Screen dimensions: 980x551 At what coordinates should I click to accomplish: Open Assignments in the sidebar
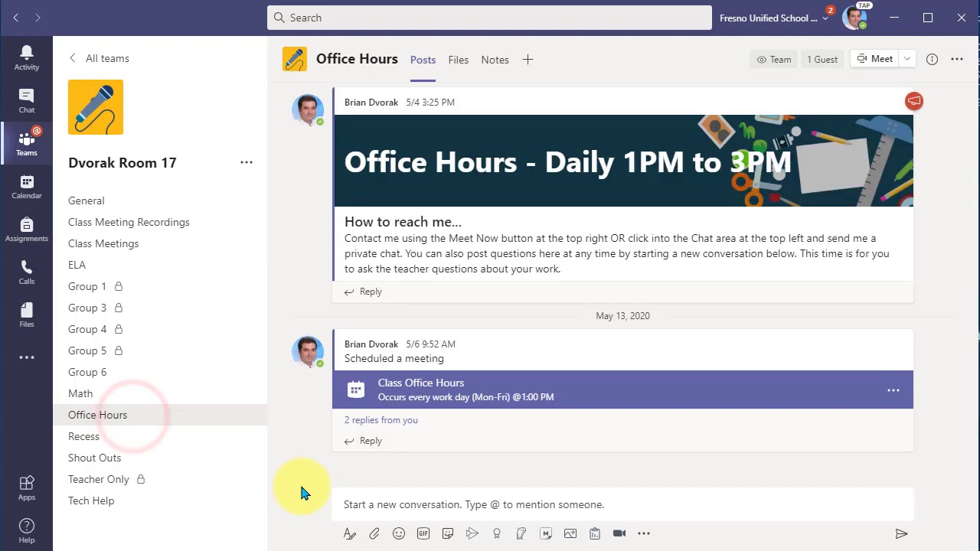26,230
